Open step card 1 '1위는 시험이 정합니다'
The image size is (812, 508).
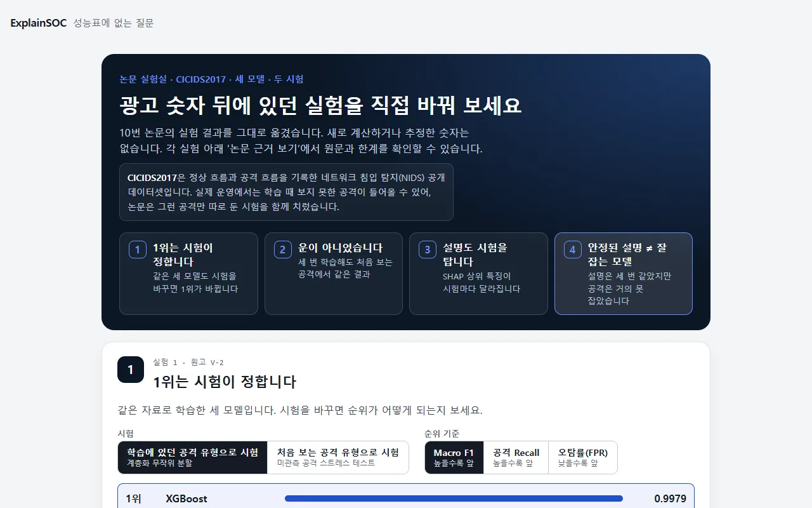pyautogui.click(x=188, y=274)
